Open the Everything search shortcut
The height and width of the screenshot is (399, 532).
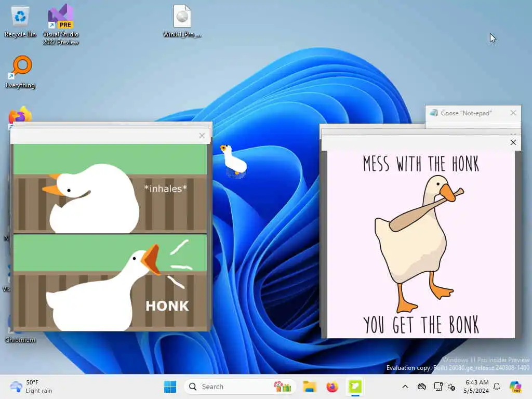pyautogui.click(x=20, y=72)
